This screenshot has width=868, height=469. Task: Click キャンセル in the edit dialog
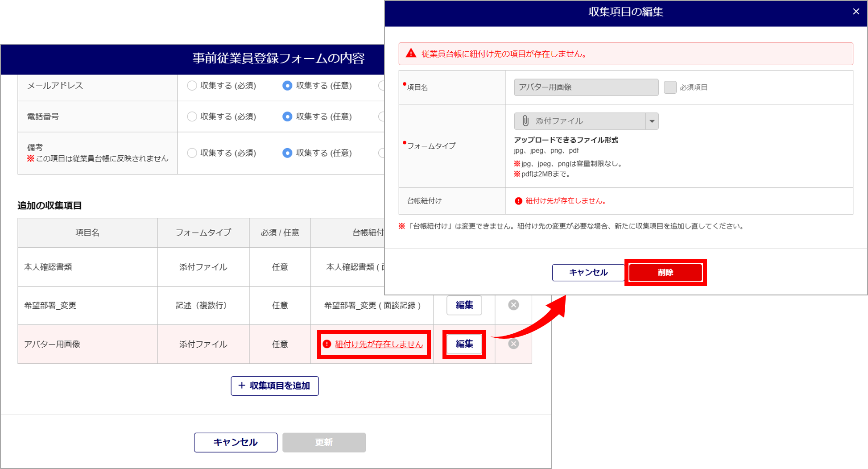coord(588,273)
